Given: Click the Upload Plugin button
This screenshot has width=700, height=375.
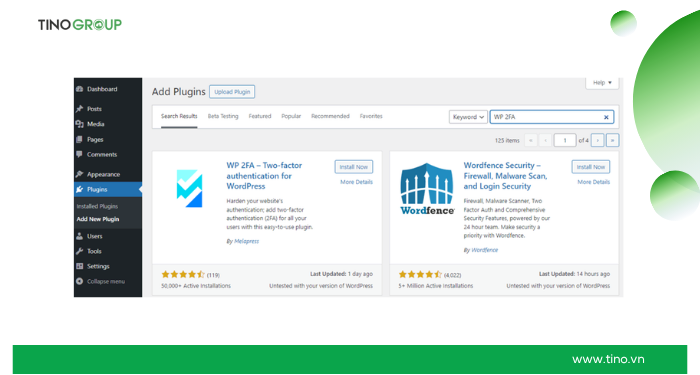Looking at the screenshot, I should [x=232, y=92].
